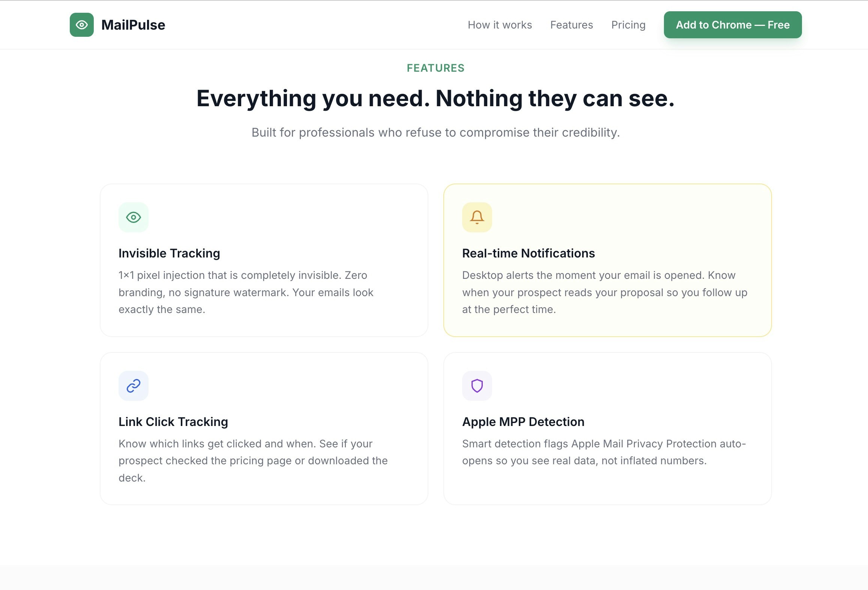This screenshot has width=868, height=590.
Task: Click the Real-time Notifications heading
Action: pyautogui.click(x=529, y=253)
